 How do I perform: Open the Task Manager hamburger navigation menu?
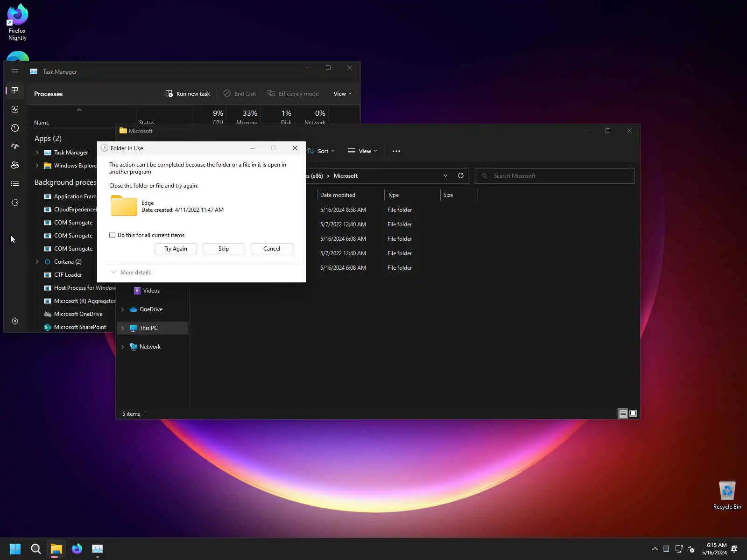click(x=15, y=72)
